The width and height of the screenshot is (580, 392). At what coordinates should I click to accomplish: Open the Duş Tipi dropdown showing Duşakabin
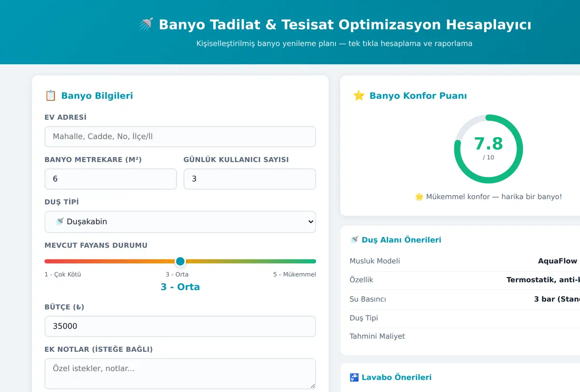tap(180, 222)
